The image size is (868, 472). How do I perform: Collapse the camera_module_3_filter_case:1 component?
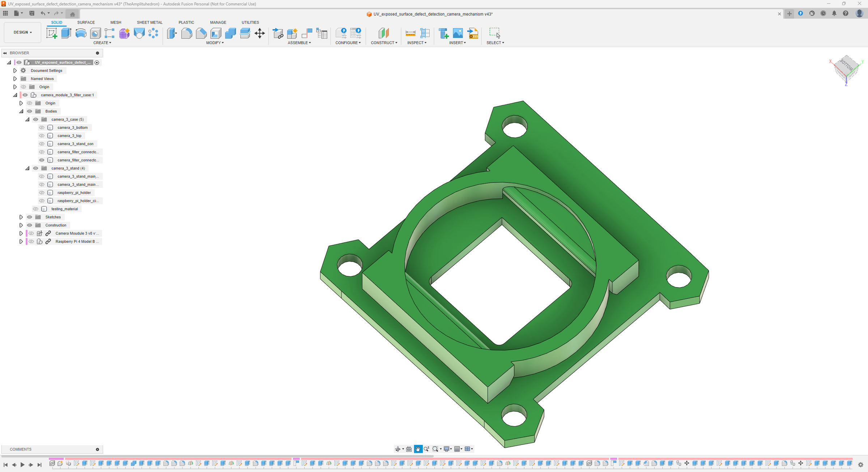coord(15,95)
